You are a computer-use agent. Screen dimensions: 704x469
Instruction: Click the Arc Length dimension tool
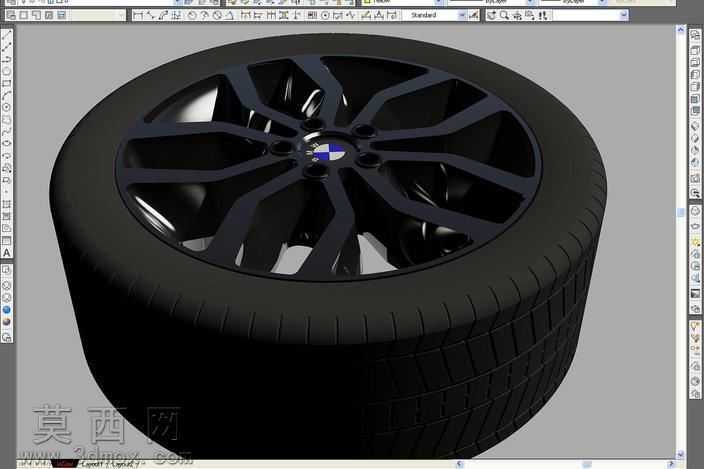pyautogui.click(x=163, y=16)
